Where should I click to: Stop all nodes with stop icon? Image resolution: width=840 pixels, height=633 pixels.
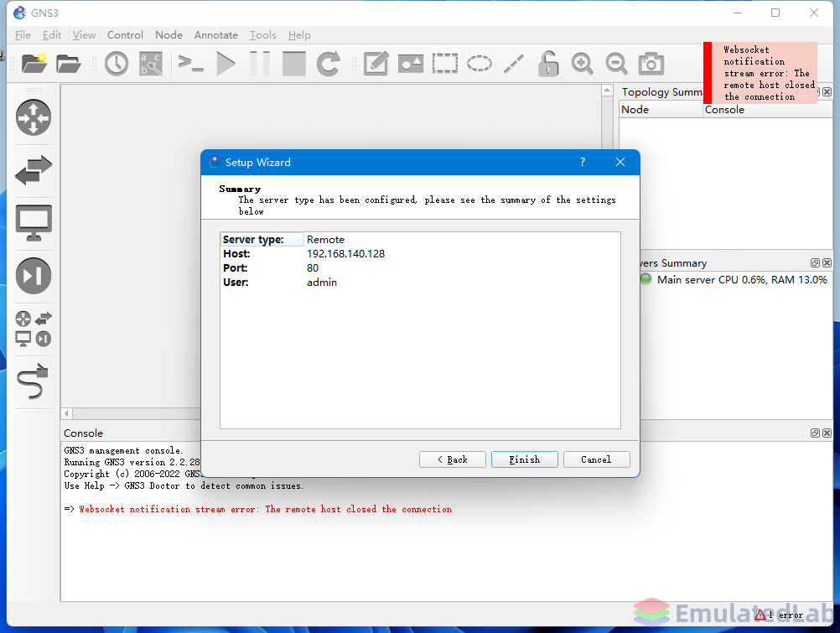tap(294, 64)
